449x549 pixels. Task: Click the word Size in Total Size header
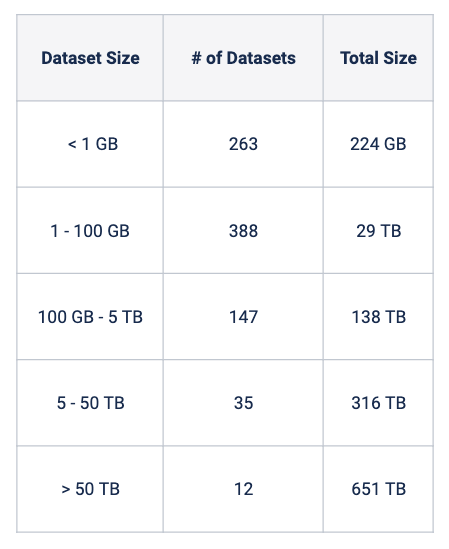(400, 58)
